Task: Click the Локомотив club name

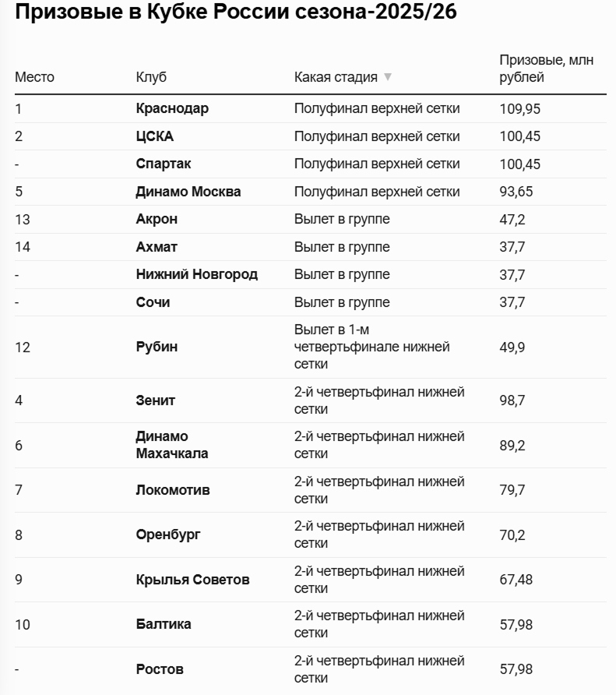Action: 173,490
